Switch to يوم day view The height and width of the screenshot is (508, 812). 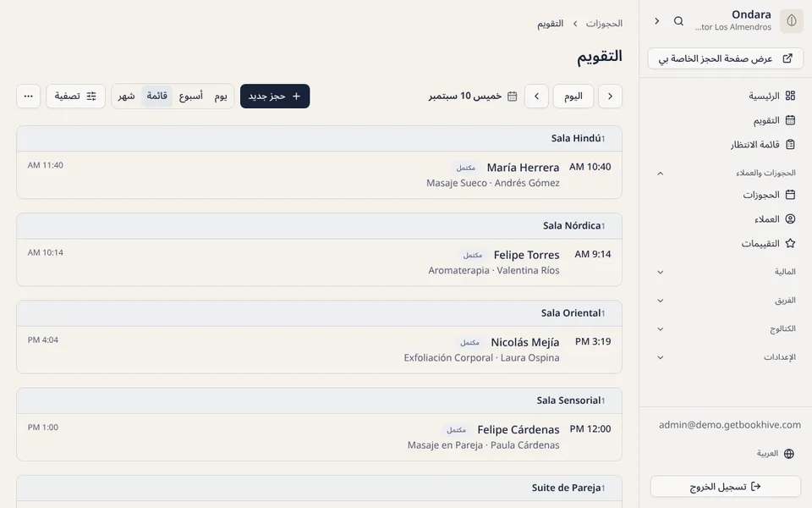(221, 96)
